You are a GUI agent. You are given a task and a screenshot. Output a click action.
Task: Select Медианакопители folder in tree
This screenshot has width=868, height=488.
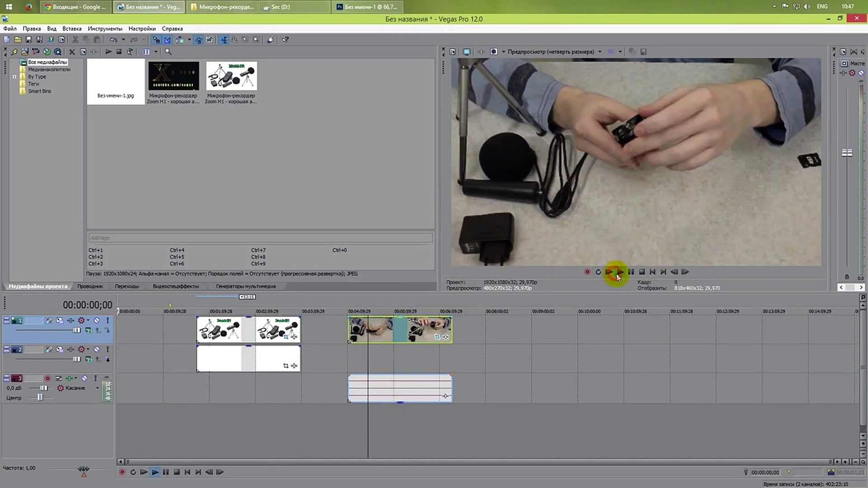[x=49, y=70]
